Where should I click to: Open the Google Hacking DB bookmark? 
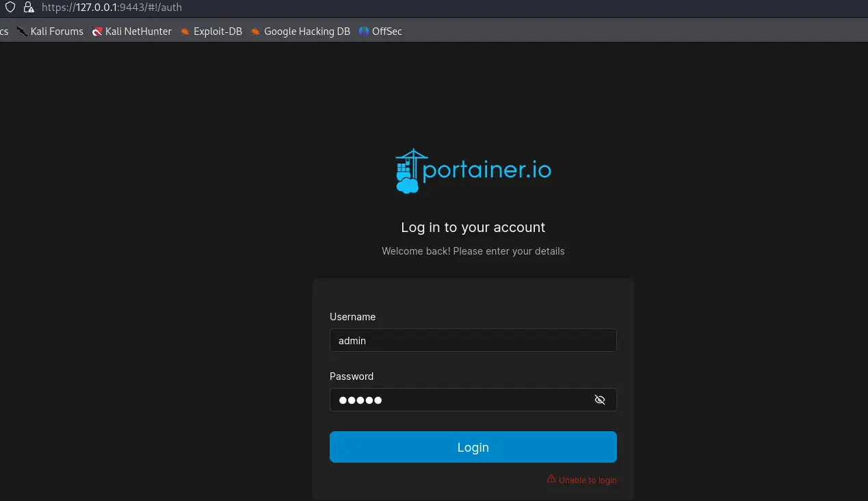click(x=300, y=31)
